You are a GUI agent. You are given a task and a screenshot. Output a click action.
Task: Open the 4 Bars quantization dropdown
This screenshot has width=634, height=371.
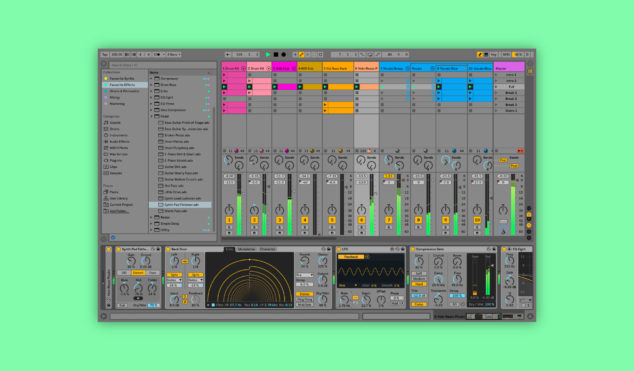[173, 55]
